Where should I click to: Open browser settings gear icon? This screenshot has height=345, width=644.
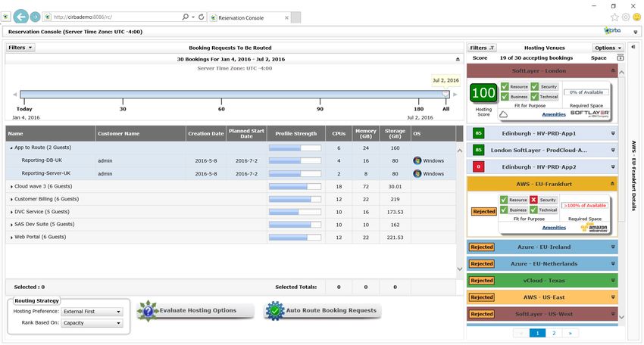(x=626, y=17)
